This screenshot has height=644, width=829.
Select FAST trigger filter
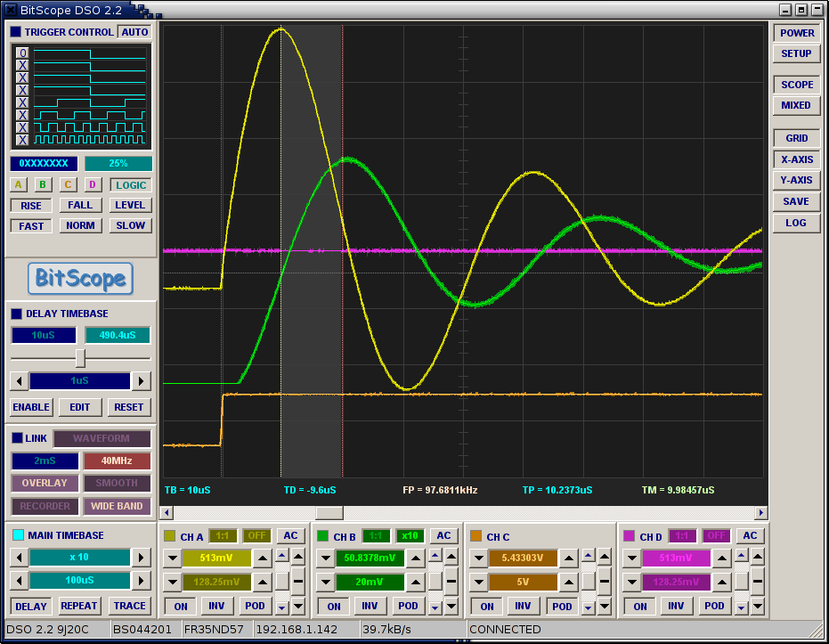[31, 226]
